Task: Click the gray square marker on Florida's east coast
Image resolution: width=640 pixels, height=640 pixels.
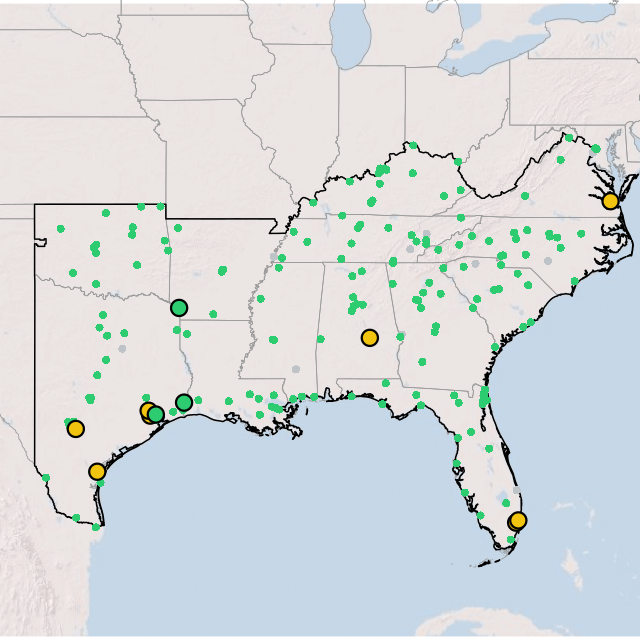Action: pyautogui.click(x=517, y=489)
